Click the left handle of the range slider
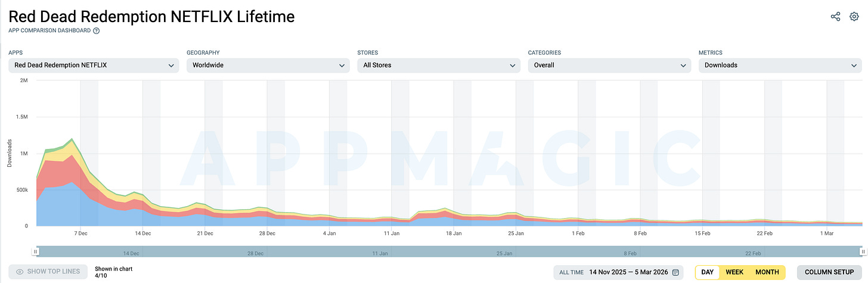Image resolution: width=868 pixels, height=283 pixels. point(36,253)
